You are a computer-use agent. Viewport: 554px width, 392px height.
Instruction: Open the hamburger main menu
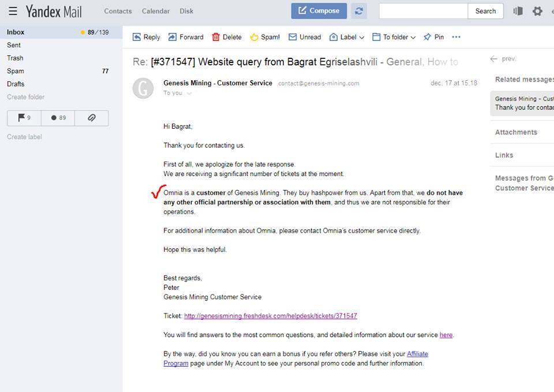point(13,11)
